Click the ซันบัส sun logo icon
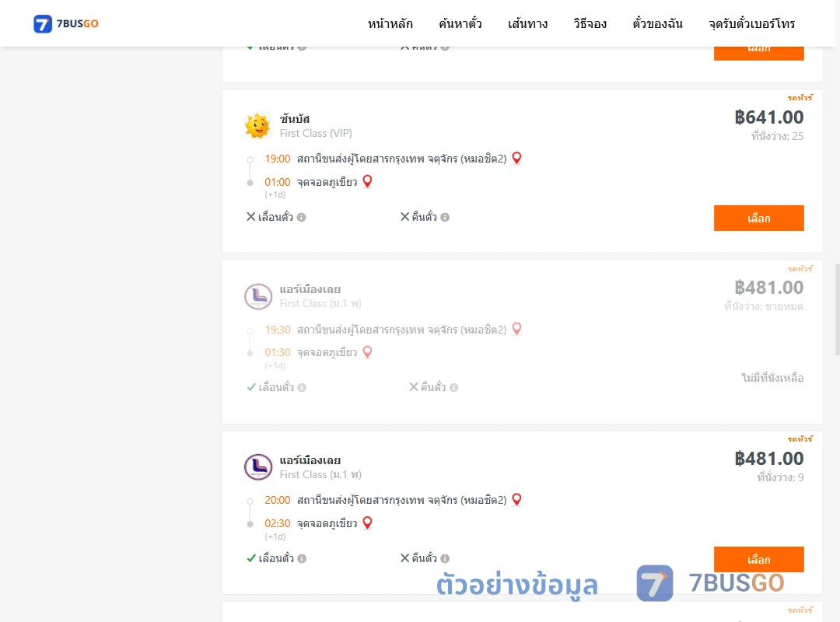 coord(257,126)
